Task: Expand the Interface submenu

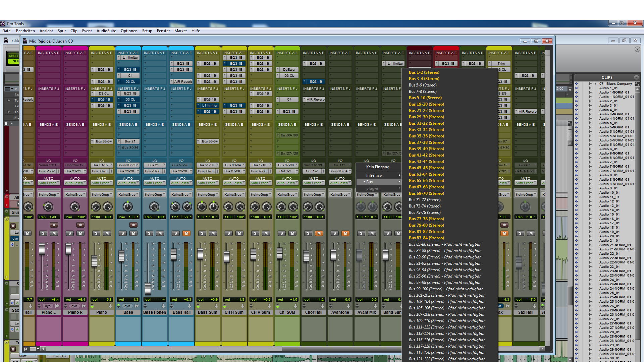Action: [379, 176]
